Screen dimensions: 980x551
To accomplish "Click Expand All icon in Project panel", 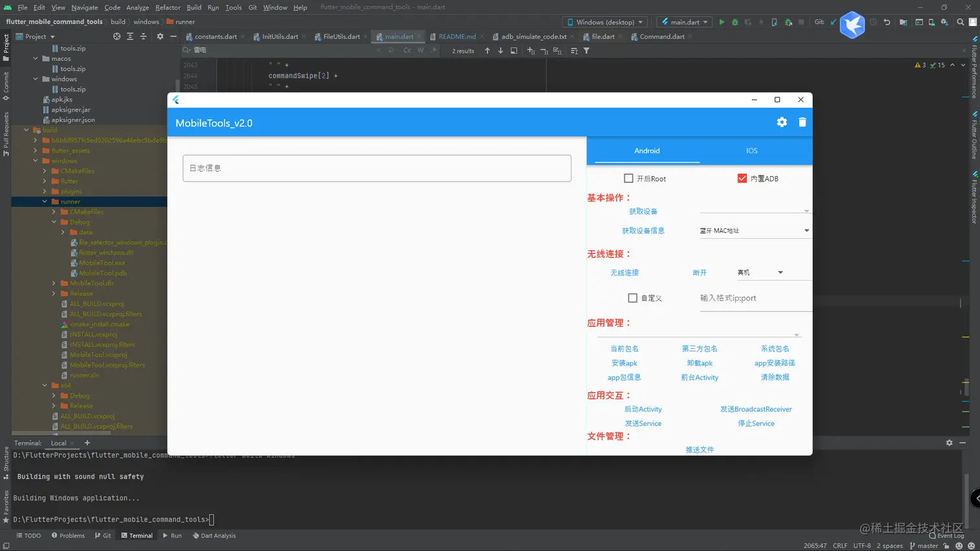I will 130,37.
